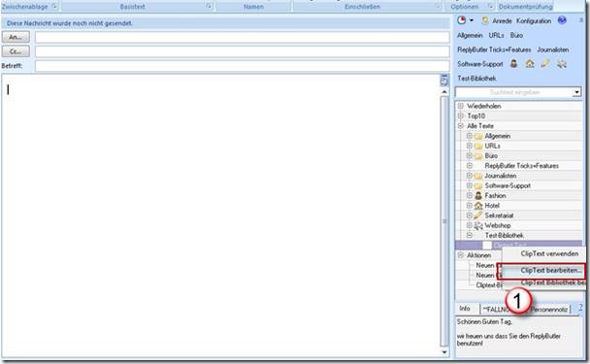Click the message scrollbar up arrow
590x364 pixels.
pos(444,91)
